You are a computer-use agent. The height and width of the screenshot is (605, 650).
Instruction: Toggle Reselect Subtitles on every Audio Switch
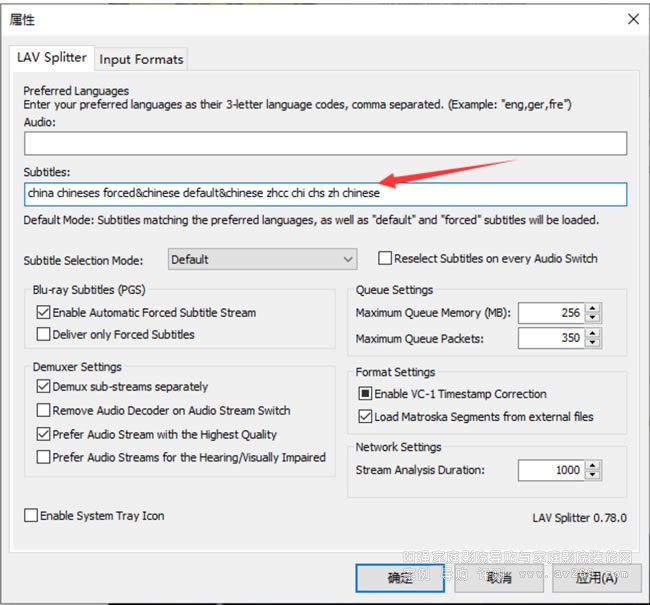pyautogui.click(x=385, y=258)
